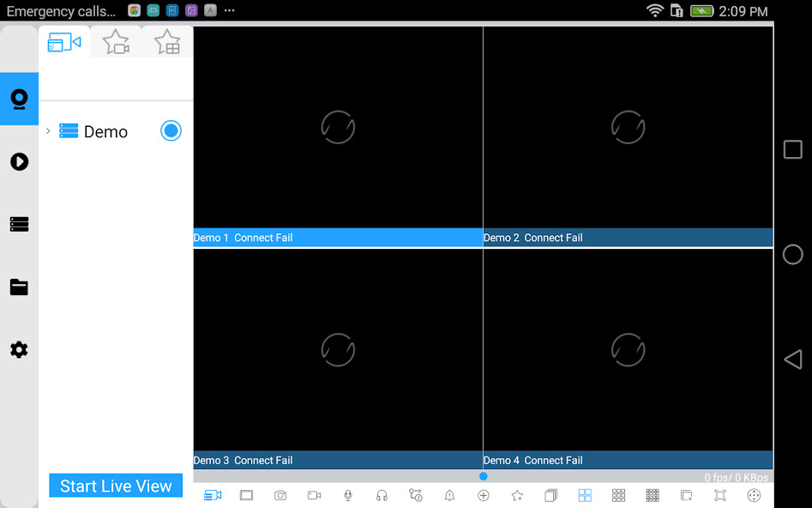Enable the microphone talk icon
The image size is (812, 508).
(x=348, y=496)
